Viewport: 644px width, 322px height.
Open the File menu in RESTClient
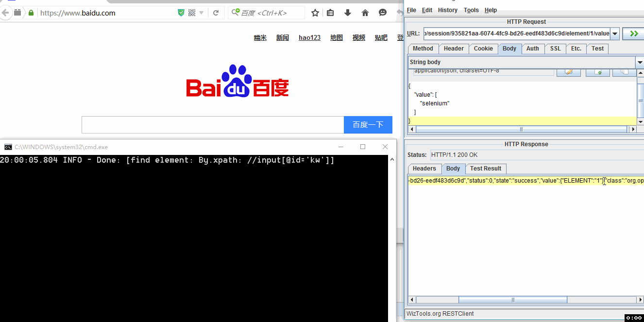click(411, 10)
